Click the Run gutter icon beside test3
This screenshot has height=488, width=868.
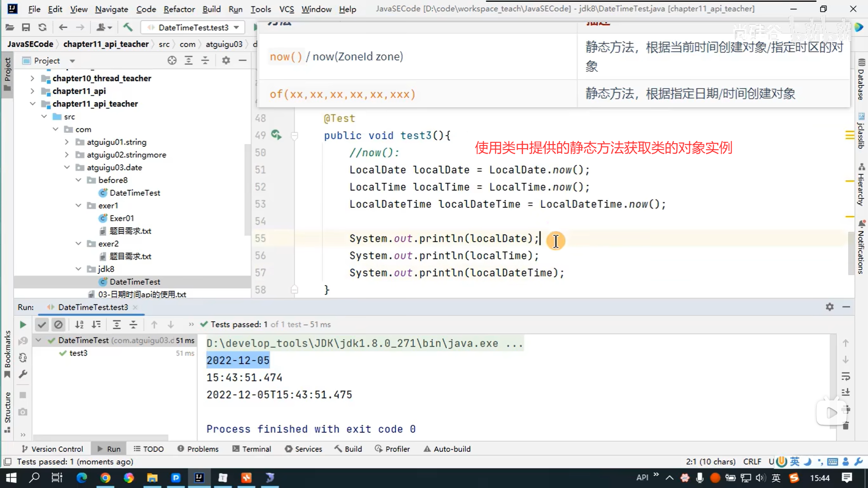pyautogui.click(x=276, y=135)
